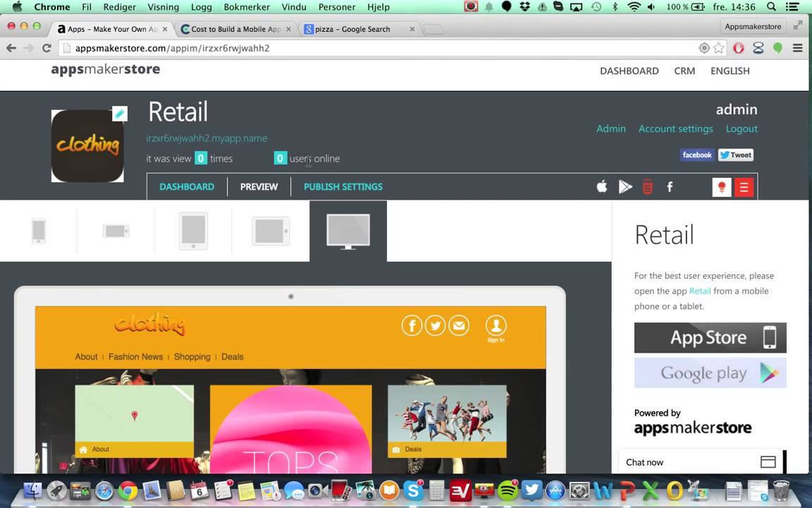This screenshot has height=508, width=812.
Task: Click the Logout link
Action: 741,128
